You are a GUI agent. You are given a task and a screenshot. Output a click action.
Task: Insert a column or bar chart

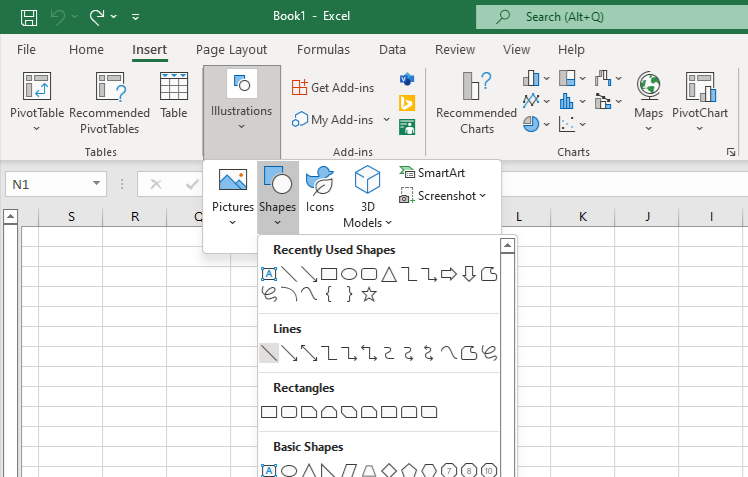point(536,78)
